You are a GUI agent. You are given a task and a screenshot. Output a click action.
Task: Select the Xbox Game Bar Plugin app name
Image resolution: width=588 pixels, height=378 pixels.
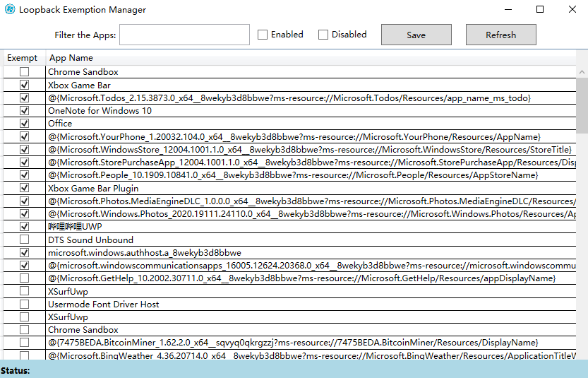[x=93, y=189]
